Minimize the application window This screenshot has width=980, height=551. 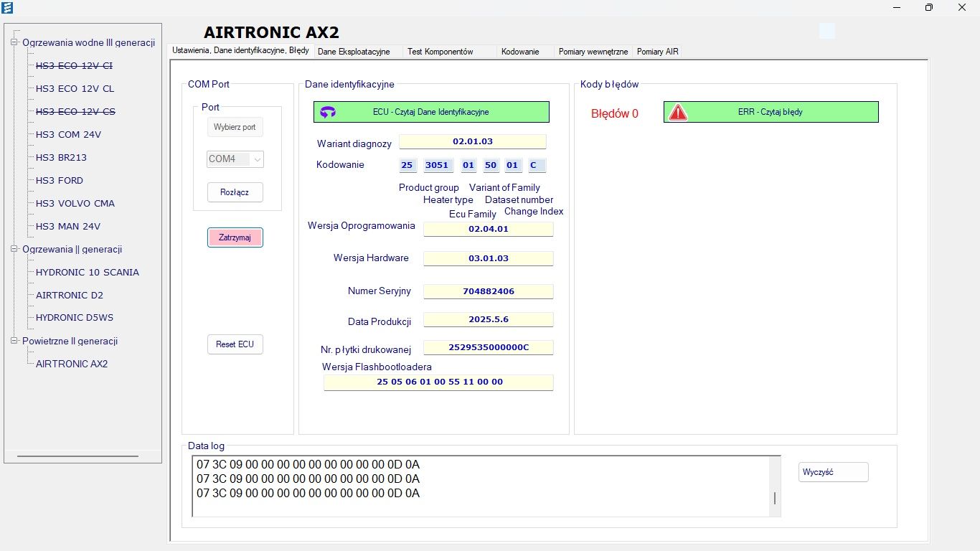click(897, 7)
